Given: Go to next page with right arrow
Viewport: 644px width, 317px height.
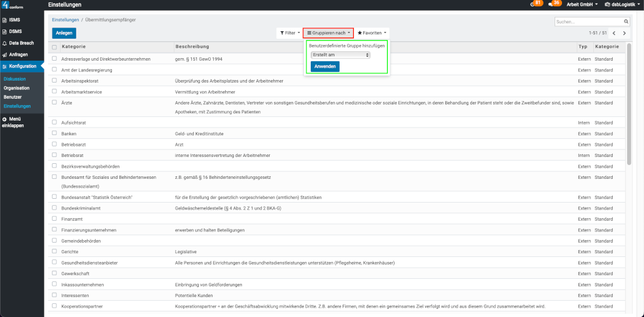Looking at the screenshot, I should (x=624, y=33).
